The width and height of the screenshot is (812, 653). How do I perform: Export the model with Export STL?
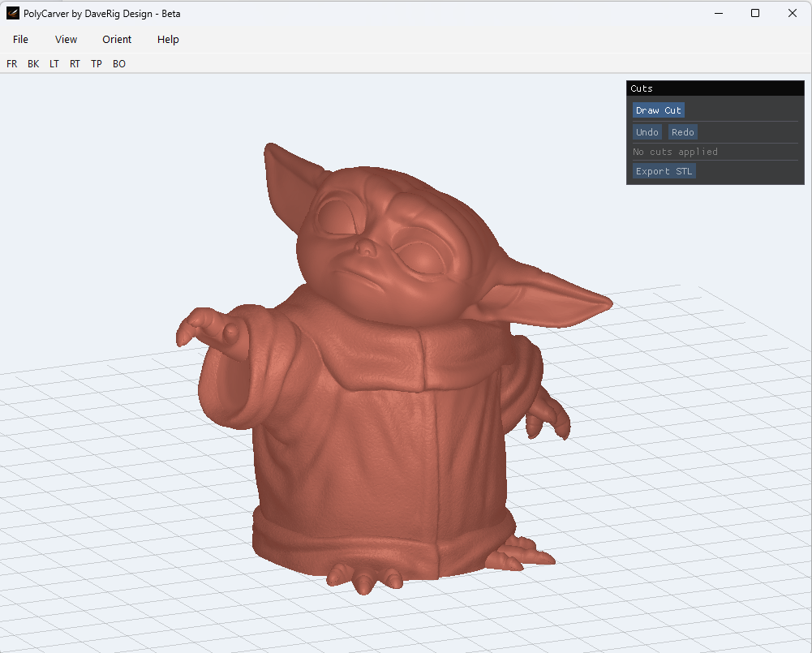coord(664,171)
